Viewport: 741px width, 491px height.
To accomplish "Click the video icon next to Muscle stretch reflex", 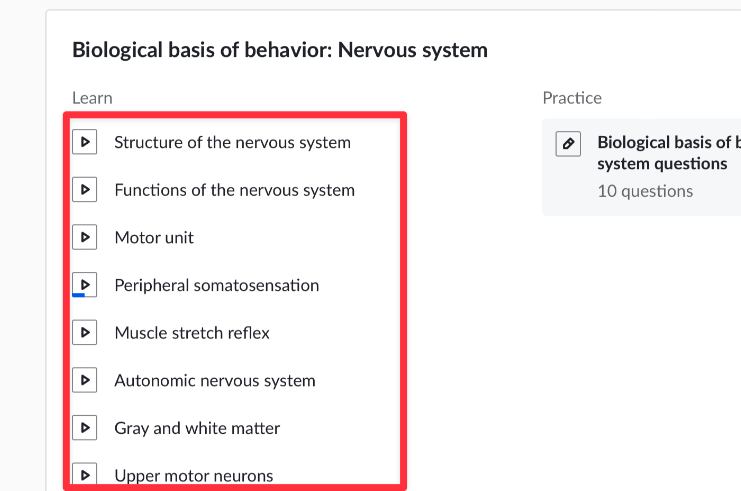I will pos(85,332).
